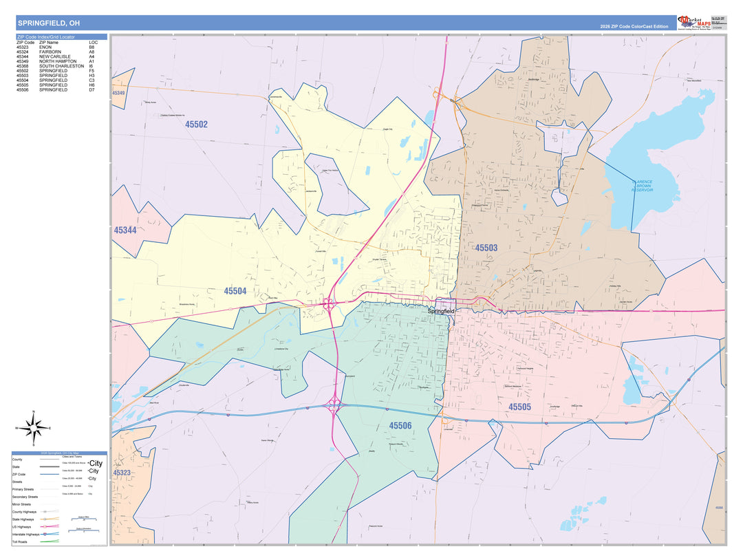Select the 45324 FAIRBORN index row
Viewport: 743px width, 560px height.
click(x=57, y=52)
